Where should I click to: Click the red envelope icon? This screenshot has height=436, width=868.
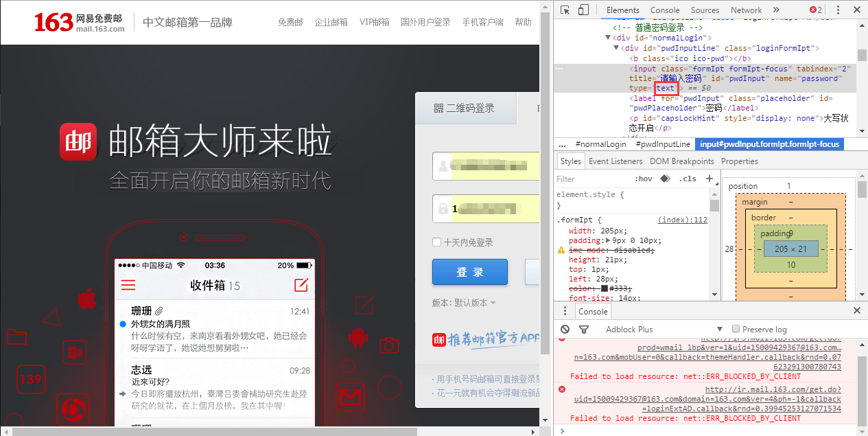349,396
